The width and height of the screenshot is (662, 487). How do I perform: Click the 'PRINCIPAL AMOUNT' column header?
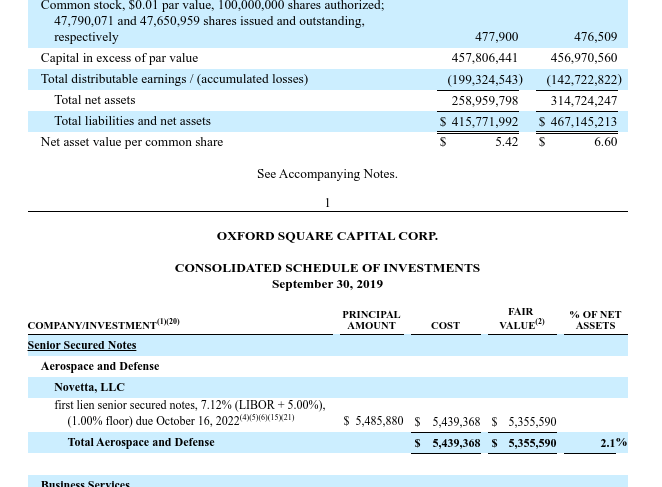click(x=371, y=320)
